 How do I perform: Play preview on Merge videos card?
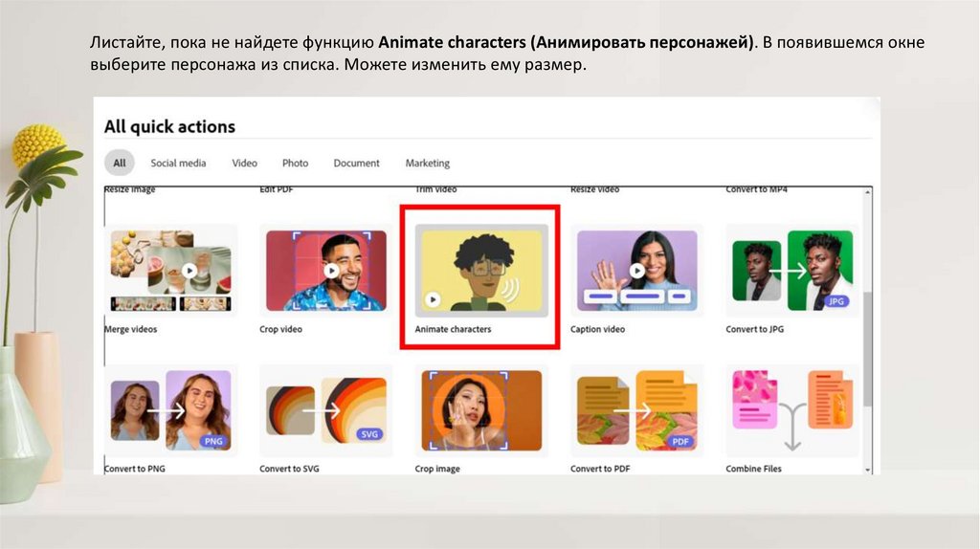pyautogui.click(x=189, y=271)
